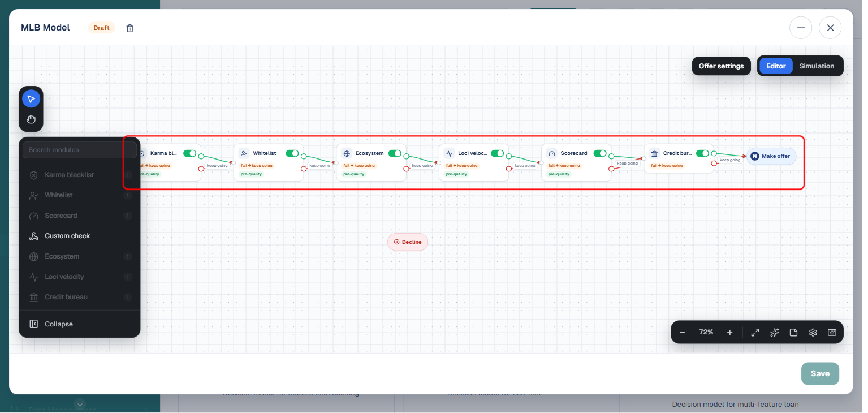The width and height of the screenshot is (868, 413).
Task: Toggle the Credit bureau node switch
Action: (x=702, y=153)
